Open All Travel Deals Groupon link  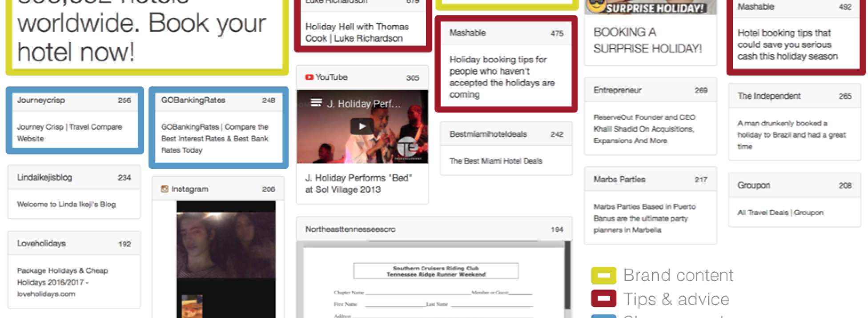[x=780, y=213]
